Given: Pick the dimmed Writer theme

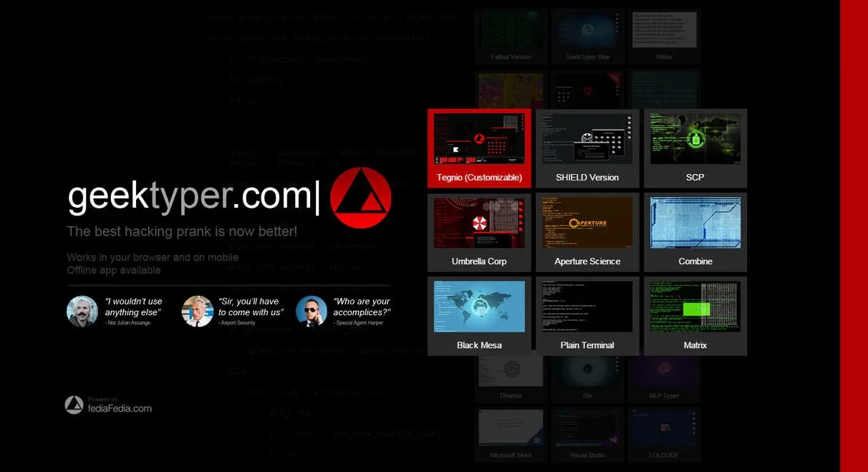Looking at the screenshot, I should [664, 37].
